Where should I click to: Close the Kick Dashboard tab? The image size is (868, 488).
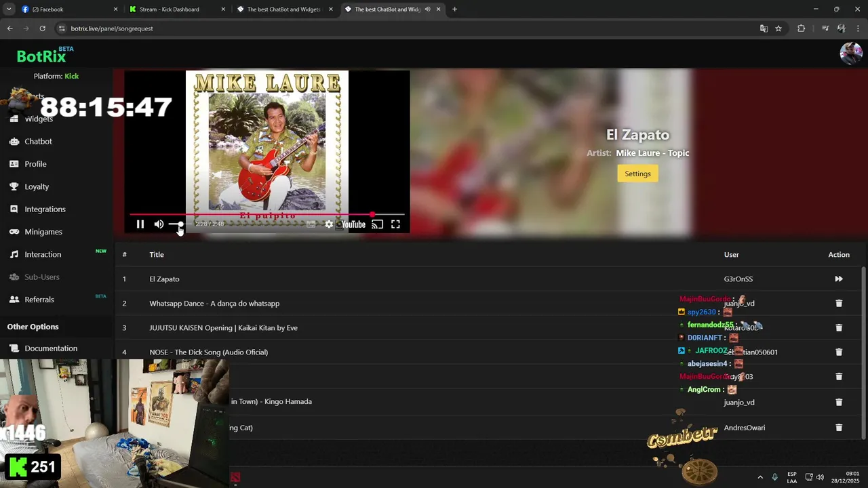(224, 9)
